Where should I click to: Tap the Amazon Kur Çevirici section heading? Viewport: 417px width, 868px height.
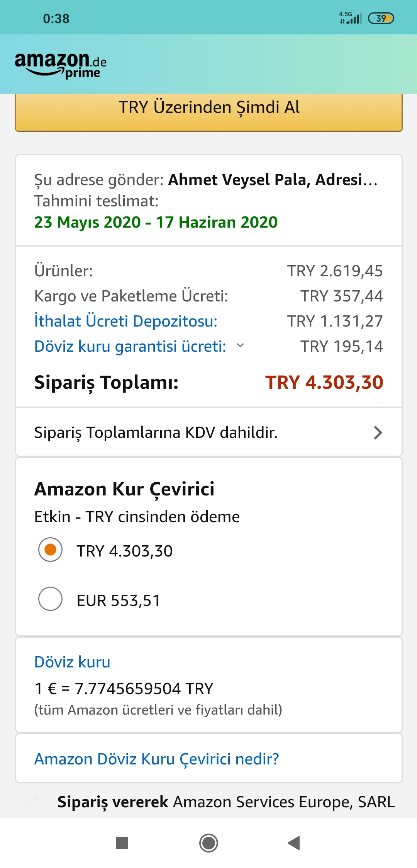pos(124,489)
